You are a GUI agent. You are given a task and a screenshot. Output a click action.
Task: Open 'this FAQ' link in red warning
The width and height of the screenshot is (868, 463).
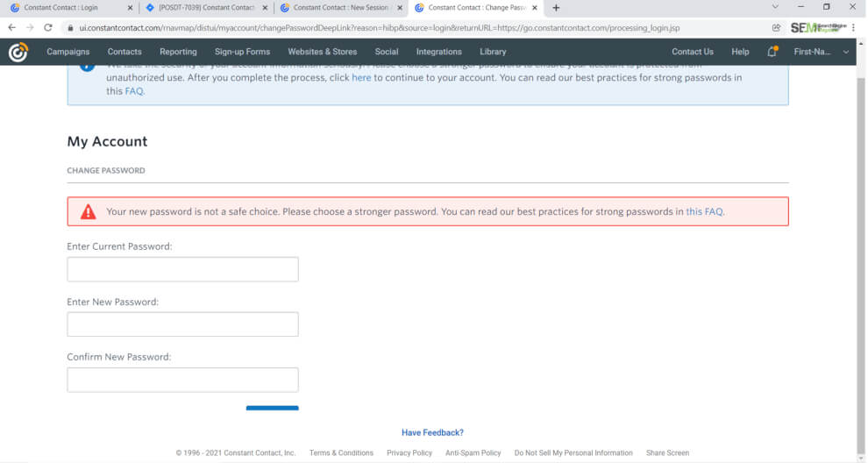[x=704, y=211]
